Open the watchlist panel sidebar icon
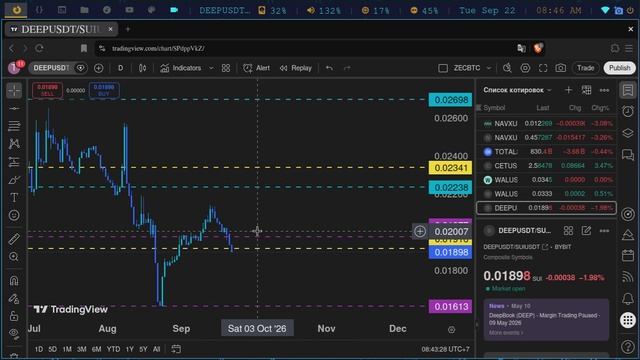 [628, 90]
